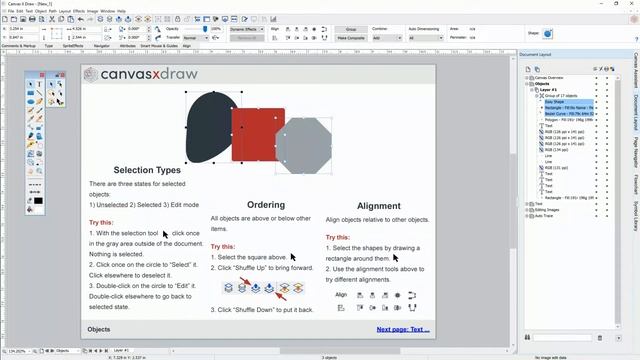
Task: Click the Make Composite button
Action: tap(351, 38)
